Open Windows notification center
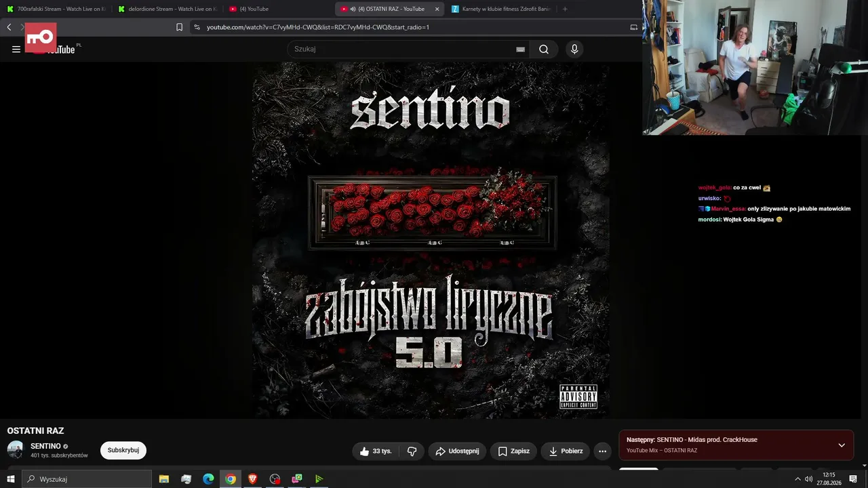The height and width of the screenshot is (488, 868). 853,479
